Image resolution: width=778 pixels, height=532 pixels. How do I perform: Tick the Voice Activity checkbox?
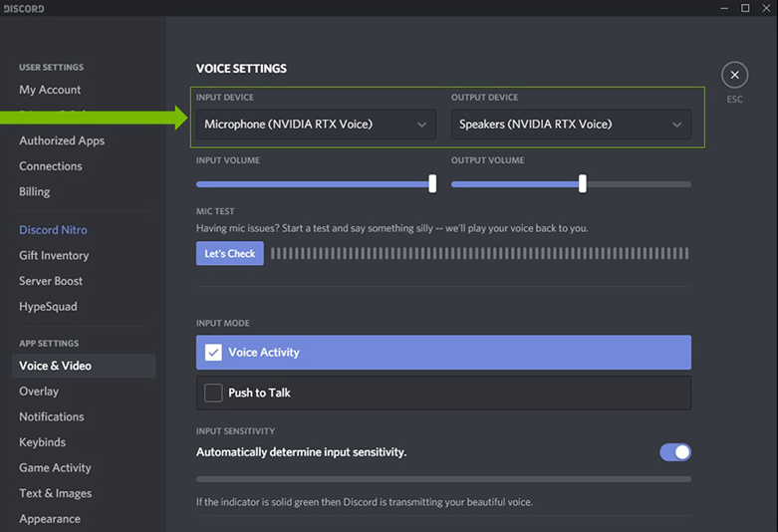[x=213, y=353]
